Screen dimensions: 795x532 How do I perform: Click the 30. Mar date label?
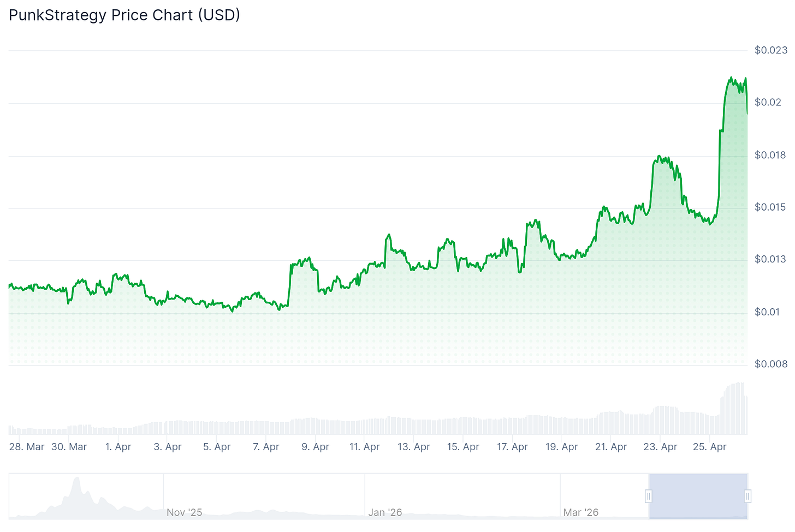coord(69,447)
